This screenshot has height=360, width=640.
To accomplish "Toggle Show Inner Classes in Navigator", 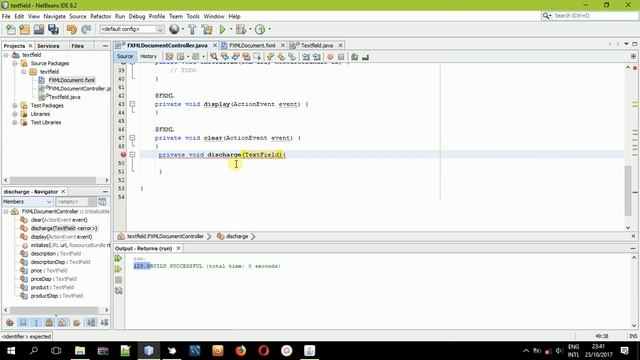I will (x=62, y=323).
